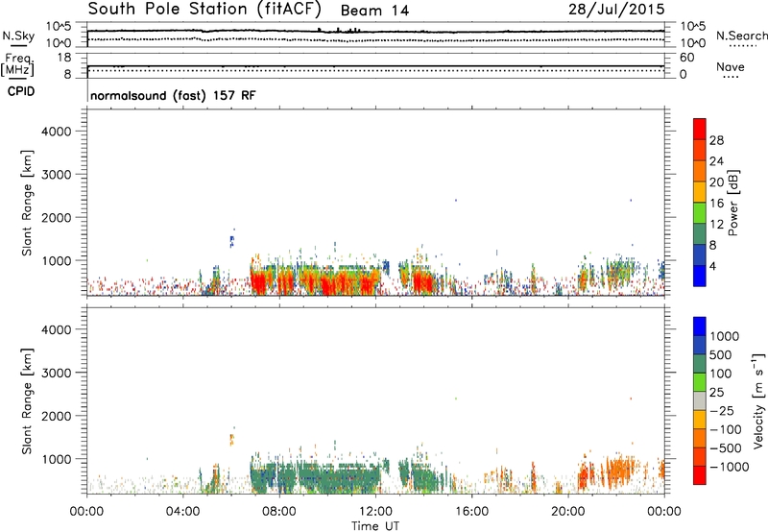The width and height of the screenshot is (768, 532).
Task: Click the 'Beam 14' label
Action: (374, 11)
